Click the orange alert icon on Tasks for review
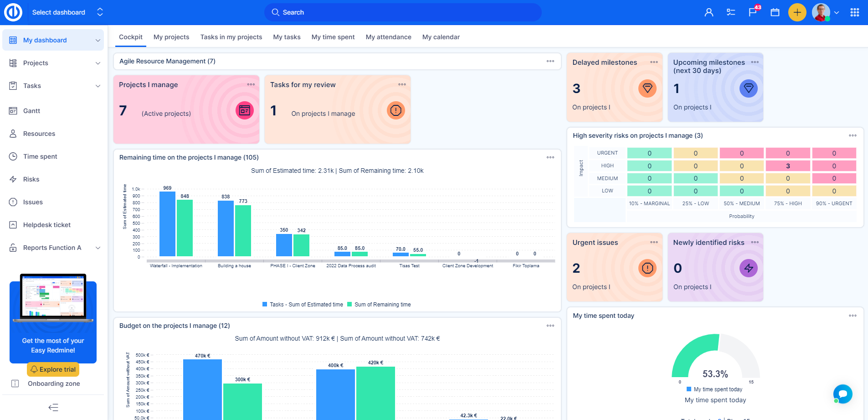Screen dimensions: 868x420 click(396, 110)
